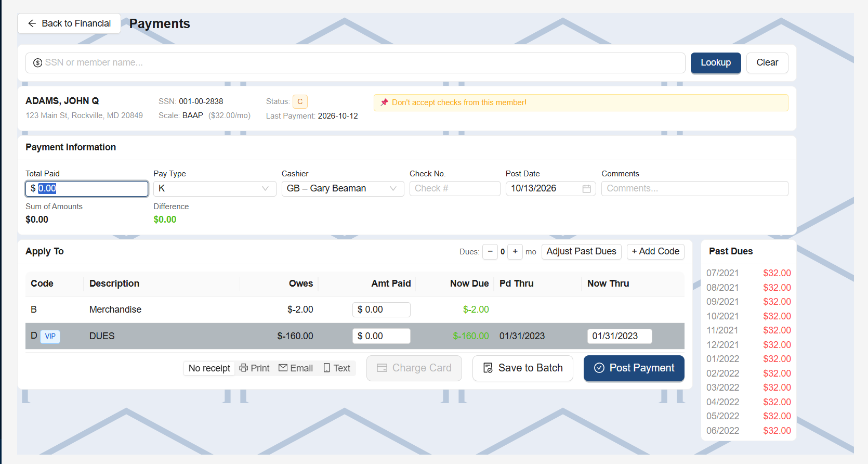
Task: Increase dues months with plus button
Action: point(515,252)
